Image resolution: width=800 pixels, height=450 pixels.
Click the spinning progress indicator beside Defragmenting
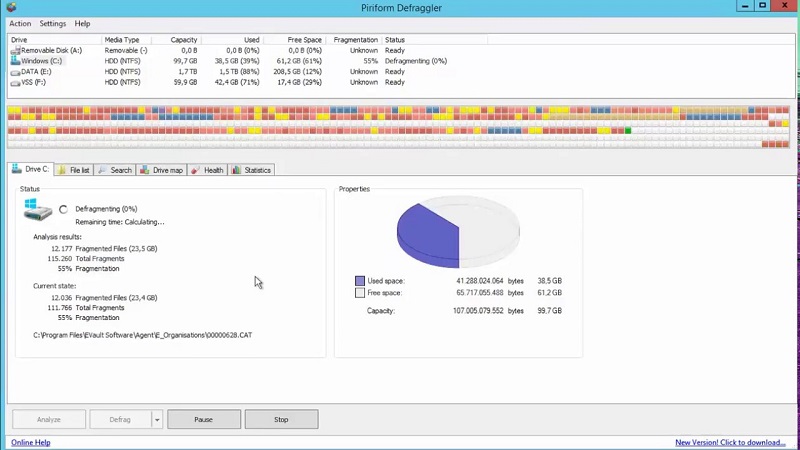point(63,209)
